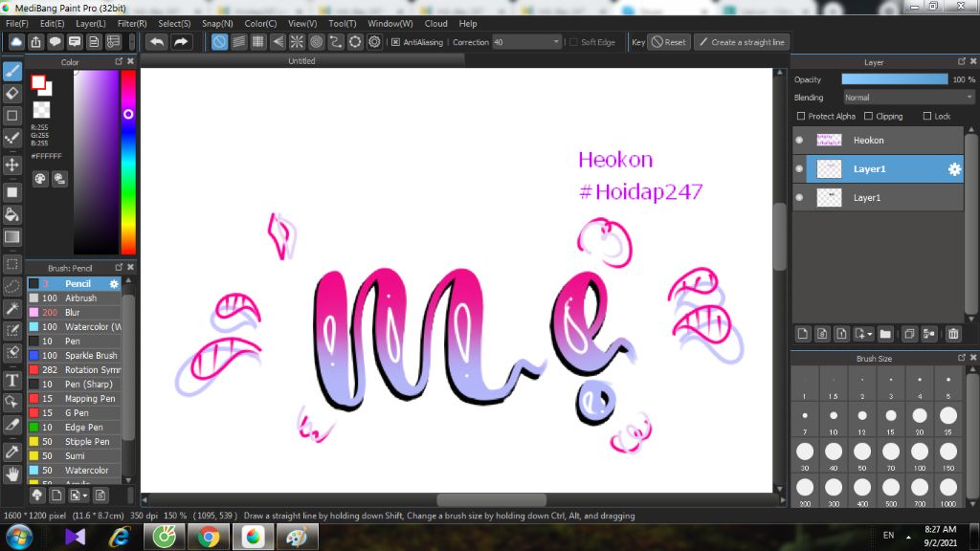Open the Windows Start menu
Viewport: 980px width, 551px height.
[19, 537]
